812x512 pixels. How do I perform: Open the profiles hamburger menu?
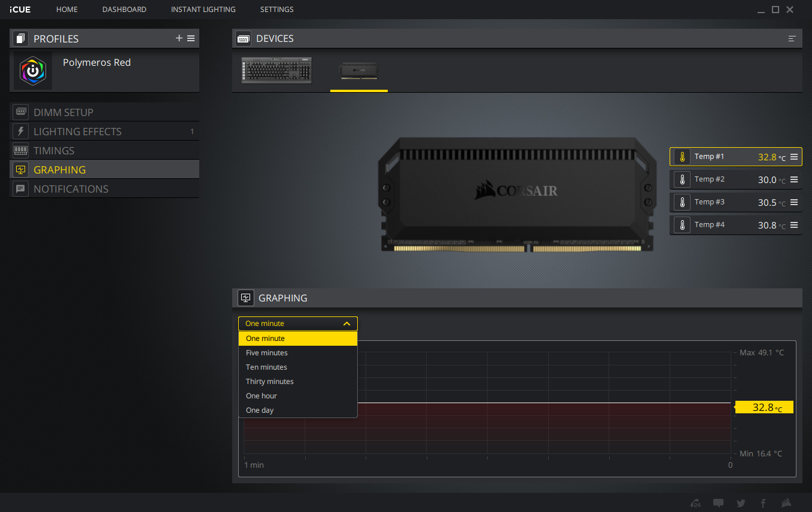pos(191,38)
